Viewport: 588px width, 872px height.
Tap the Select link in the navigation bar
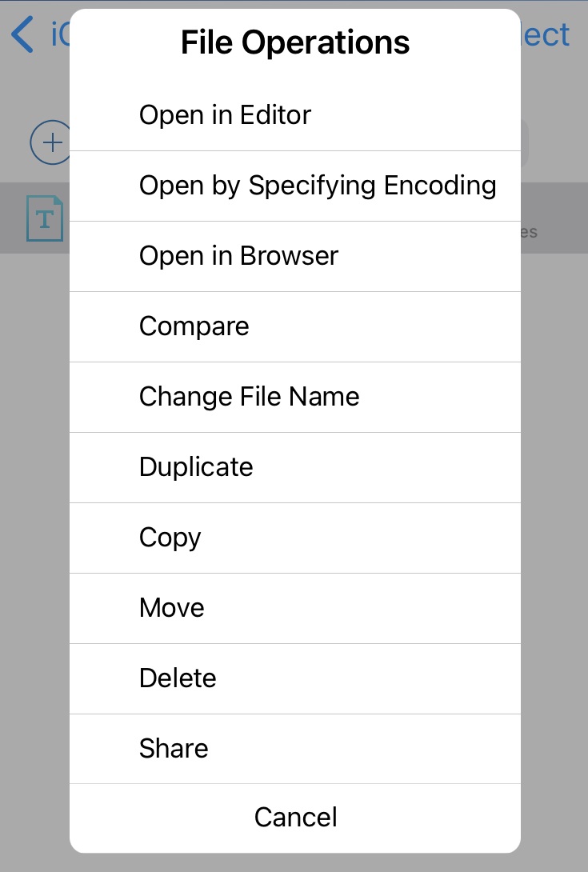pos(549,34)
